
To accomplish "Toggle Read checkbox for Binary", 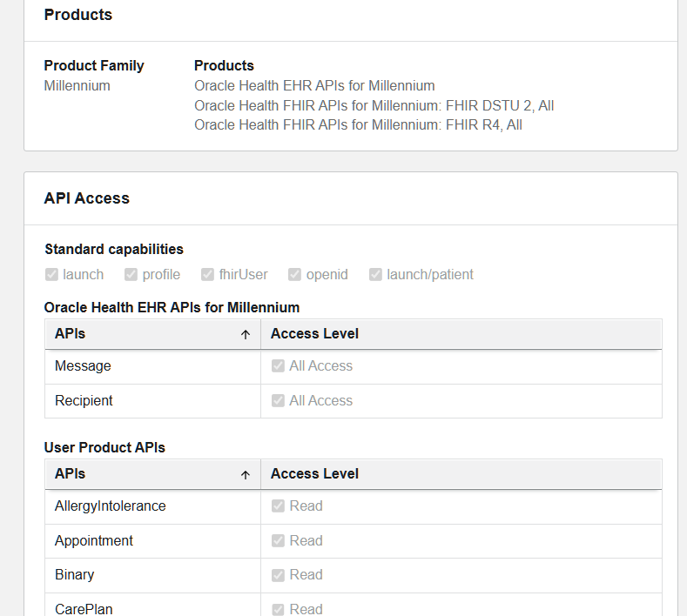I will [279, 575].
